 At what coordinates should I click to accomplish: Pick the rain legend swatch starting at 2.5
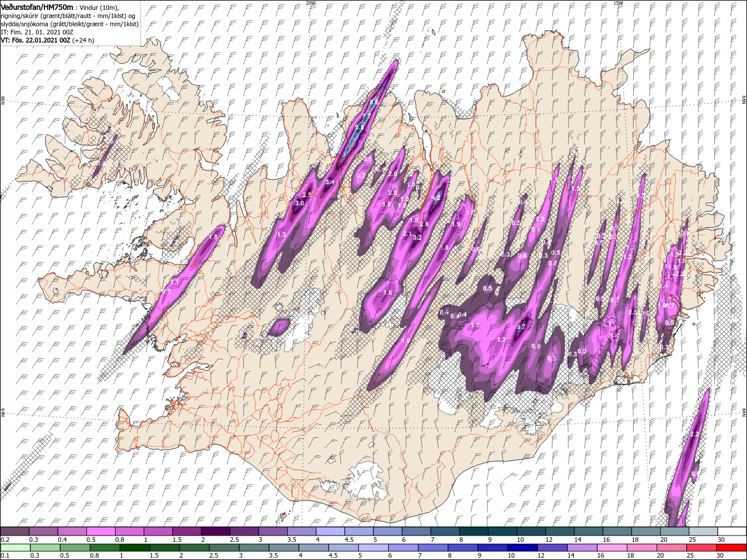[224, 548]
